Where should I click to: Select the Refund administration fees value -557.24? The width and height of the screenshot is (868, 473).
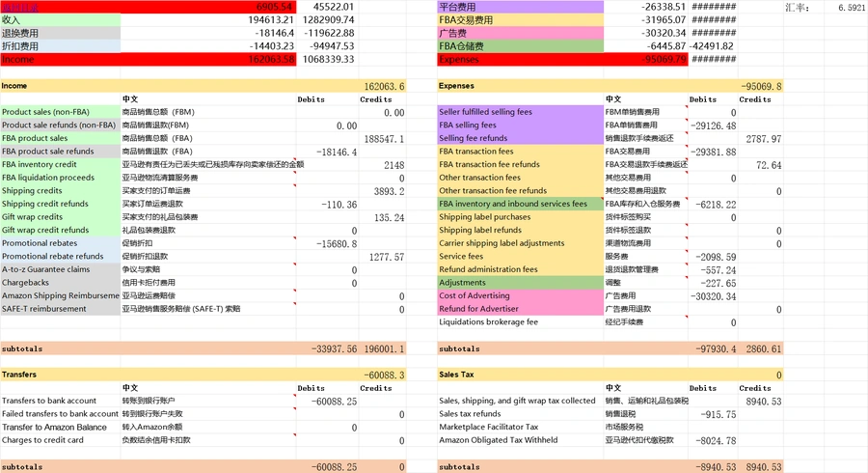[718, 270]
